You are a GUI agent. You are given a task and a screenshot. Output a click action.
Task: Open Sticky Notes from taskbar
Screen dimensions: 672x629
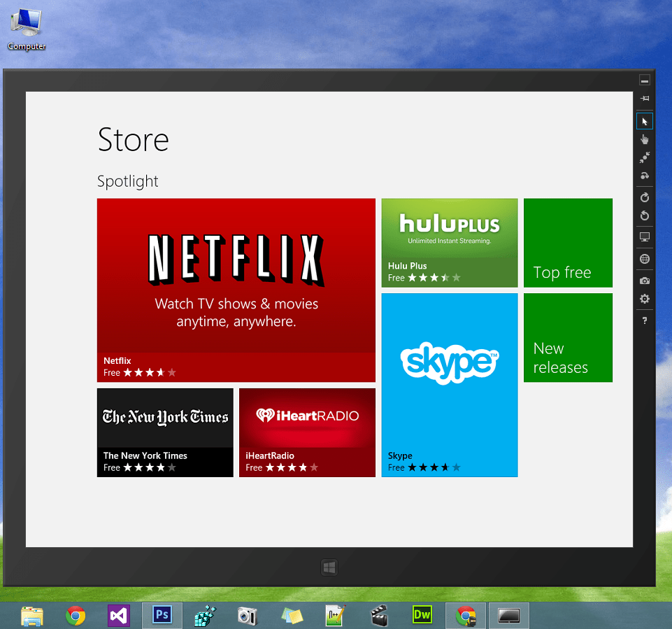292,616
